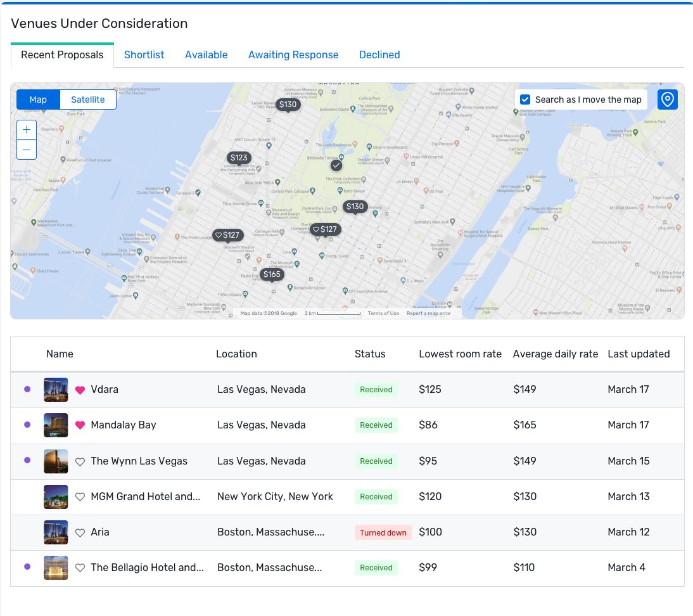Sort the table by Name column
Viewport: 693px width, 616px height.
point(60,354)
